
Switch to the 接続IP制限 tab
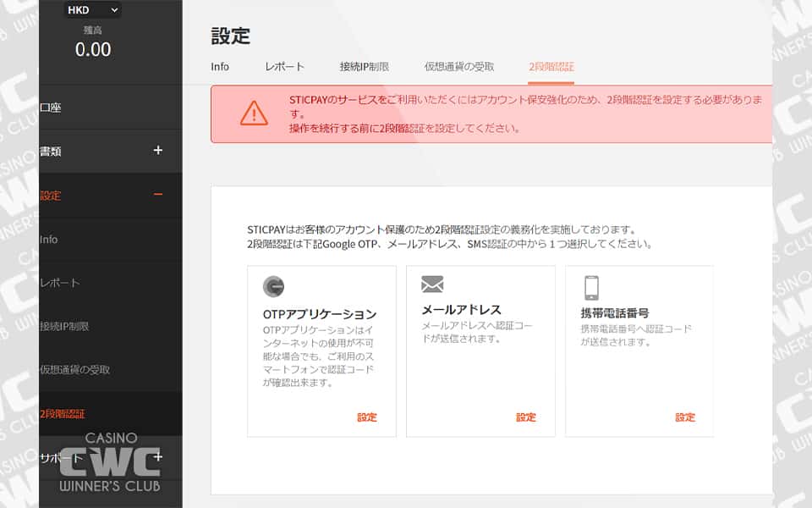point(364,67)
